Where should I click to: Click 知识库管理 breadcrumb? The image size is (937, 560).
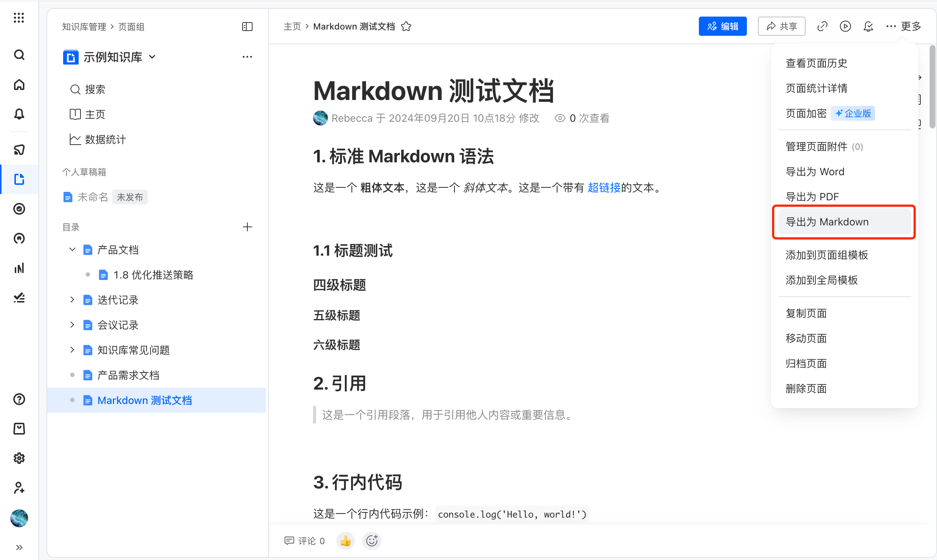[84, 27]
